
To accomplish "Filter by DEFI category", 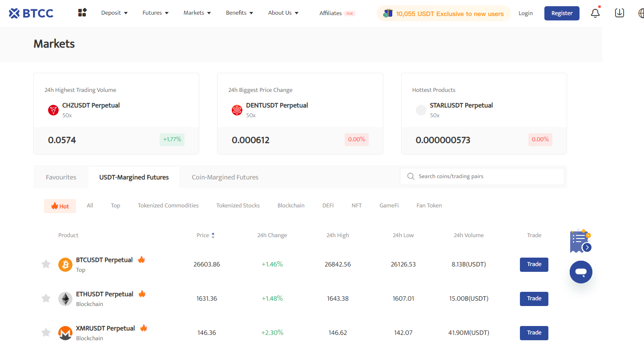I will click(328, 206).
